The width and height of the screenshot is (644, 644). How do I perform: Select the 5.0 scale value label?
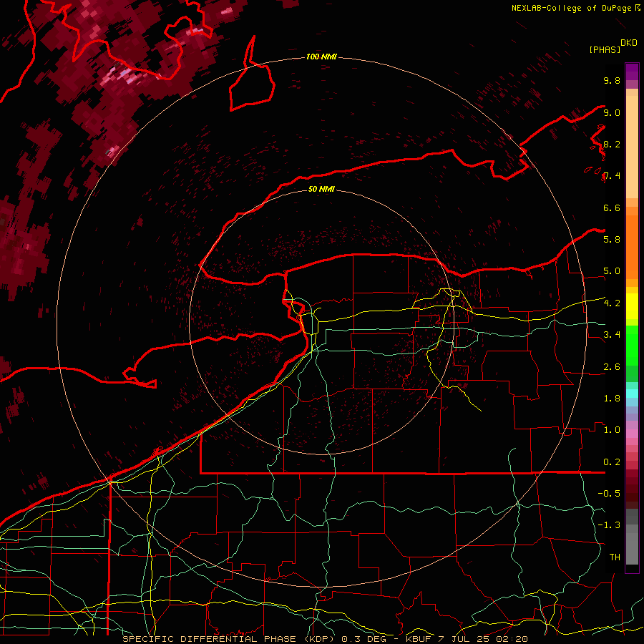coord(612,271)
